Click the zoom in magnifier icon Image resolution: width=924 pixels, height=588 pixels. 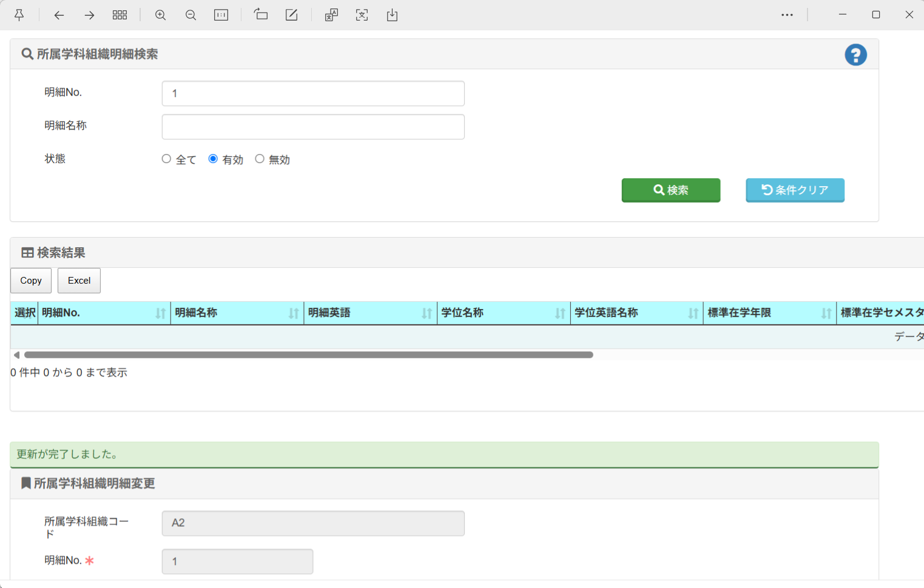(160, 15)
